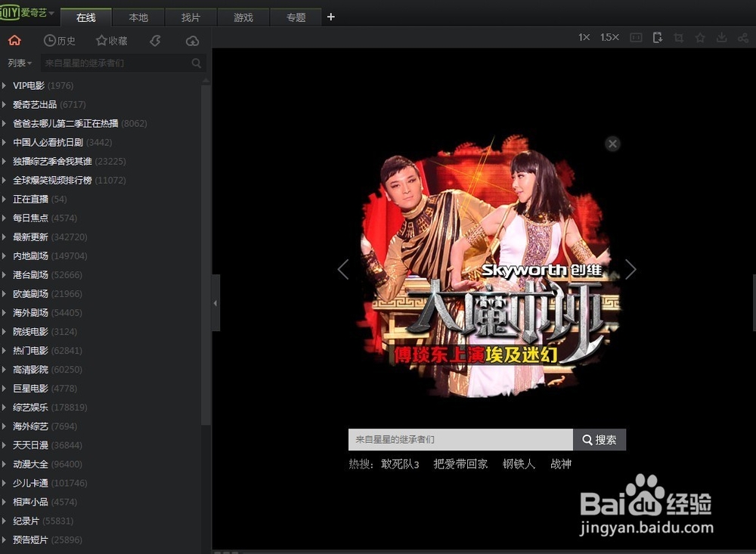This screenshot has width=756, height=554.
Task: Switch to the 专题 tab
Action: (x=296, y=17)
